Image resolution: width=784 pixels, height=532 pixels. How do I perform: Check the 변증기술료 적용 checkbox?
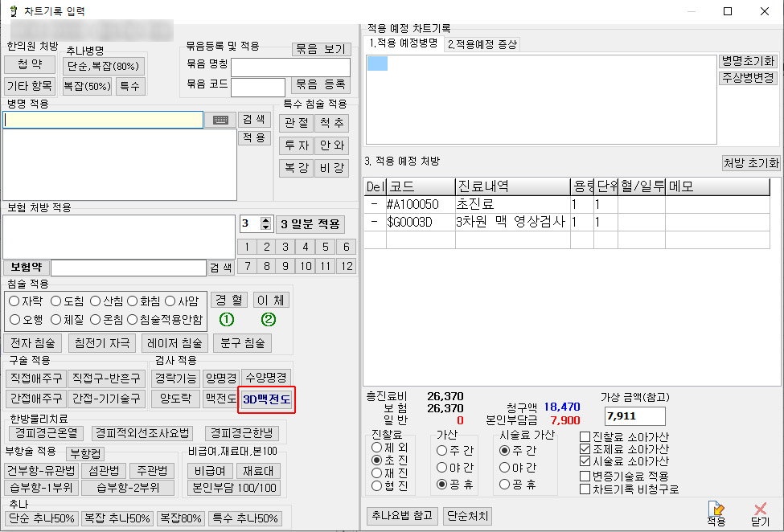pyautogui.click(x=585, y=476)
